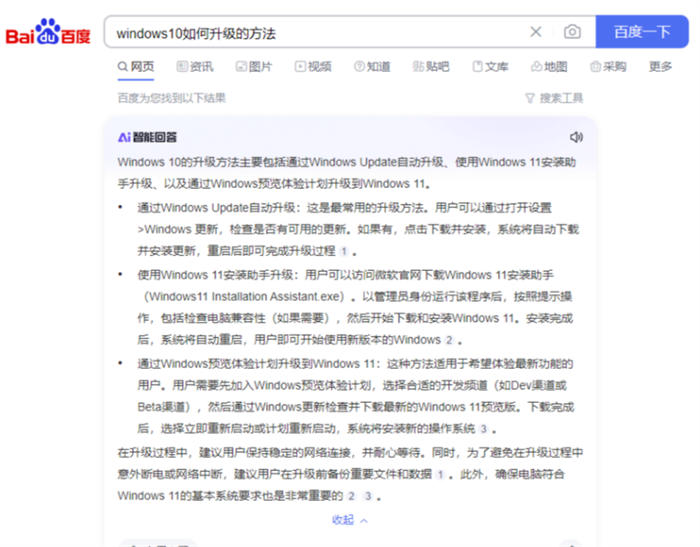Viewport: 700px width, 547px height.
Task: Open citation 1 after 重启后即可完成升级过程
Action: pos(344,251)
